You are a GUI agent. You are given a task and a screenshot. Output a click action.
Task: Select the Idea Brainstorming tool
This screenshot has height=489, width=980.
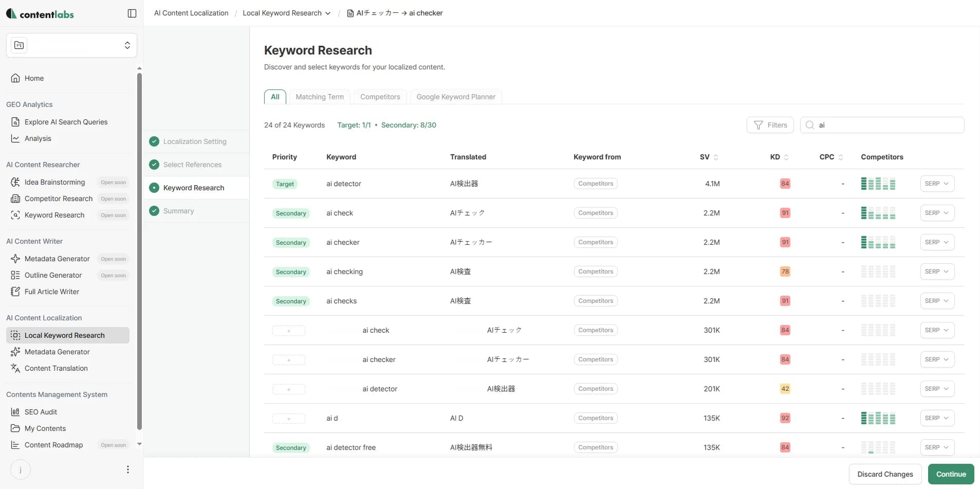pos(55,182)
